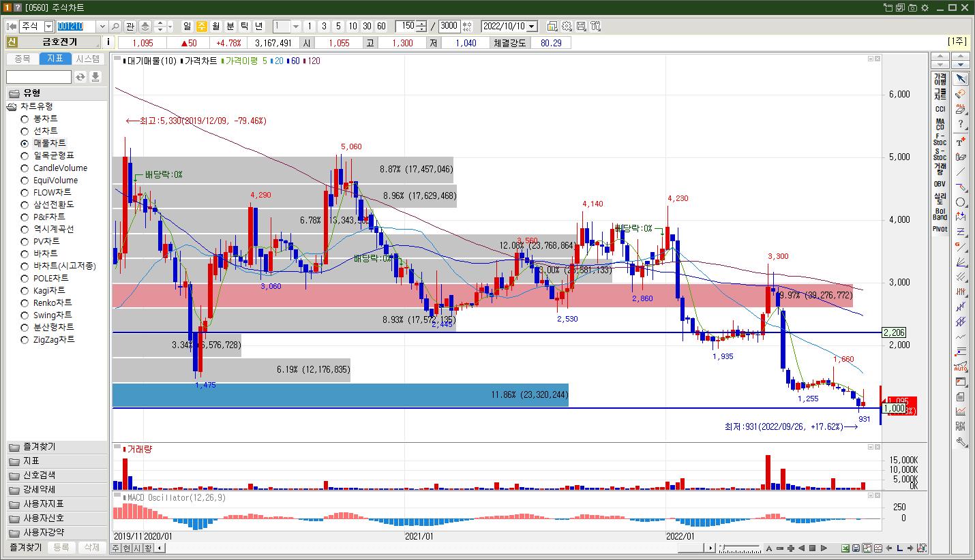Click the blue L icon in bottom bar

click(900, 548)
